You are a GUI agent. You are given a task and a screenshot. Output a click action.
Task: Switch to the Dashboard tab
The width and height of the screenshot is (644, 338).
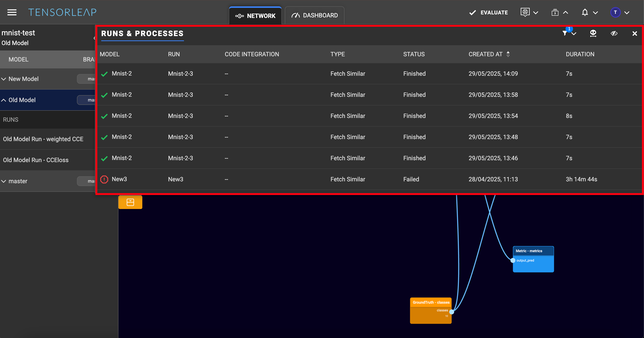pyautogui.click(x=315, y=16)
